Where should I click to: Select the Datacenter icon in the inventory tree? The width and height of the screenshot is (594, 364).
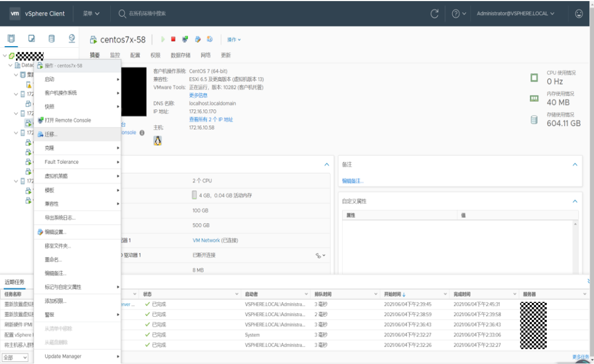coord(18,65)
